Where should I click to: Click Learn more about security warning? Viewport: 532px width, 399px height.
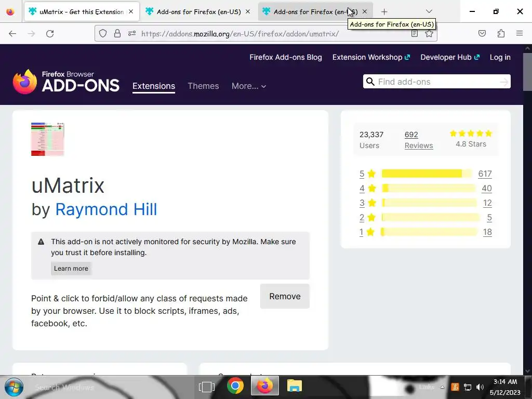(x=71, y=269)
